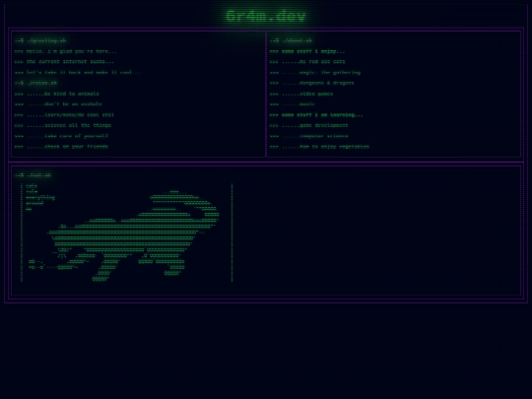Click the ./rules.sh command heading
This screenshot has width=532, height=399.
35,83
